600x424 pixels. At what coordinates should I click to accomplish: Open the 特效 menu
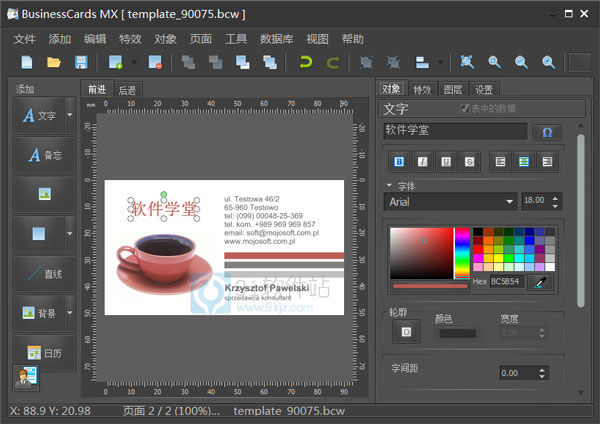130,39
